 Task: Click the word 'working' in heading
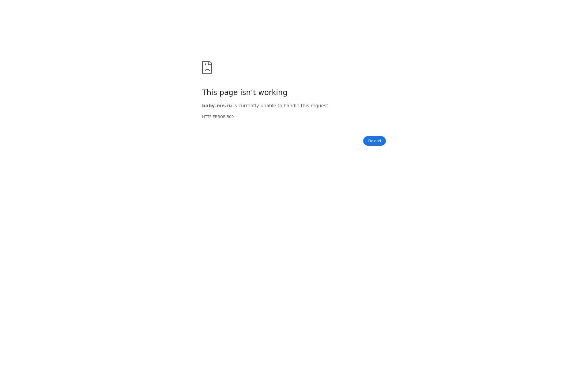tap(273, 93)
